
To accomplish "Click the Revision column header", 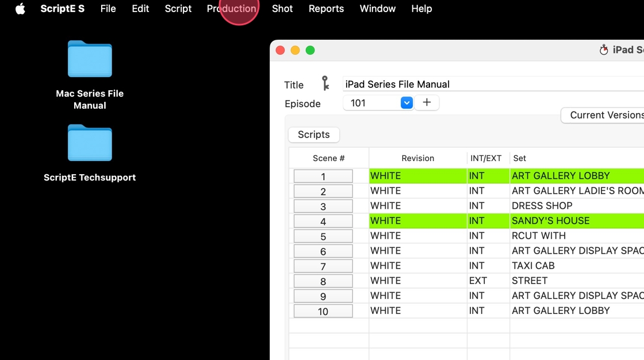I will 417,158.
